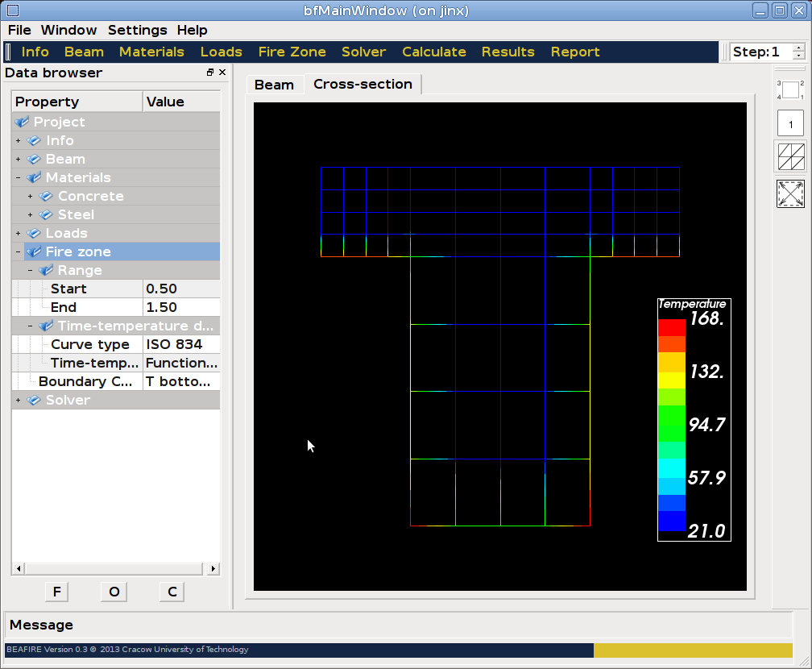
Task: Collapse the Range node
Action: pos(31,270)
